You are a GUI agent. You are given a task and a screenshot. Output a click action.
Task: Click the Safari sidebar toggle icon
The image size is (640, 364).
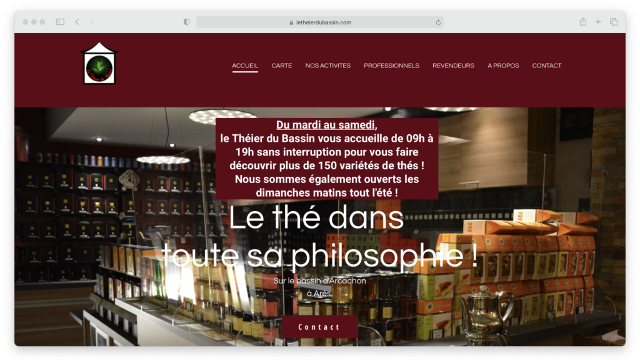click(x=60, y=22)
